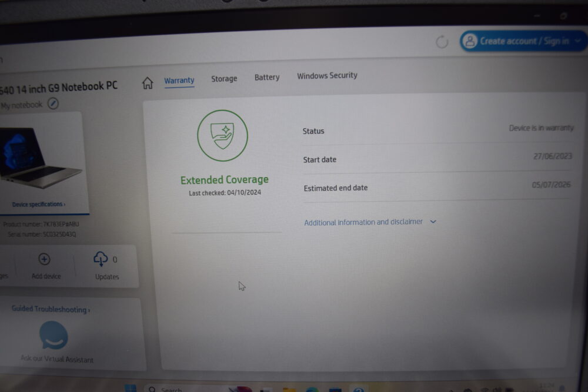The height and width of the screenshot is (392, 588).
Task: Click the Extended Coverage shield icon
Action: 222,135
